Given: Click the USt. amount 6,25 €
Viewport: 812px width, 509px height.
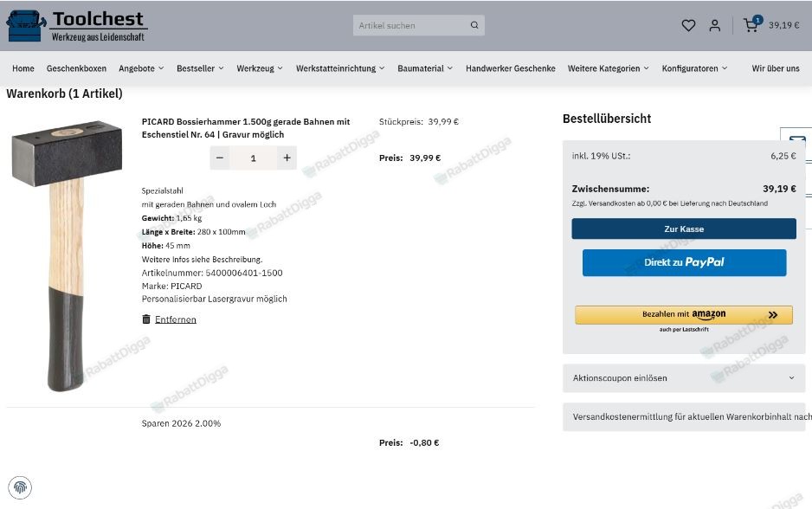Looking at the screenshot, I should pyautogui.click(x=783, y=156).
